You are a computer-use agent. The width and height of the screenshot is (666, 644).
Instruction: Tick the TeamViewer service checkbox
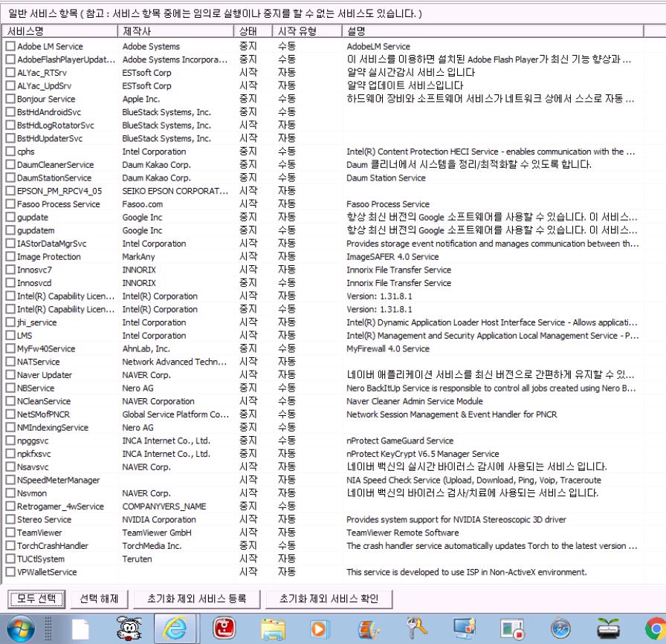tap(10, 533)
